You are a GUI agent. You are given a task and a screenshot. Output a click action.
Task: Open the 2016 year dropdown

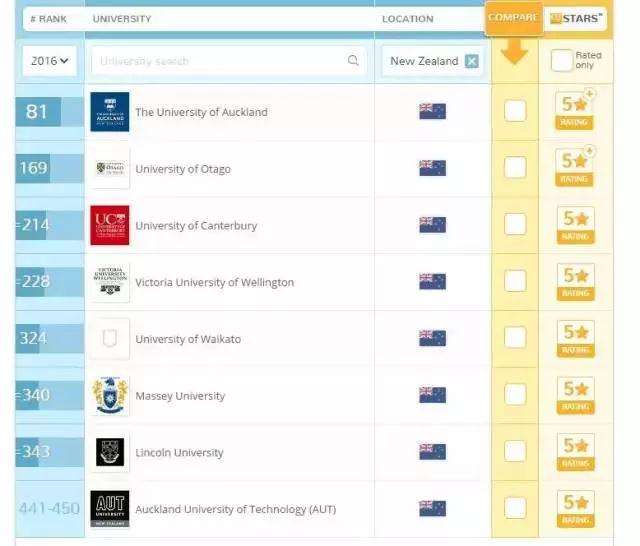(x=49, y=61)
